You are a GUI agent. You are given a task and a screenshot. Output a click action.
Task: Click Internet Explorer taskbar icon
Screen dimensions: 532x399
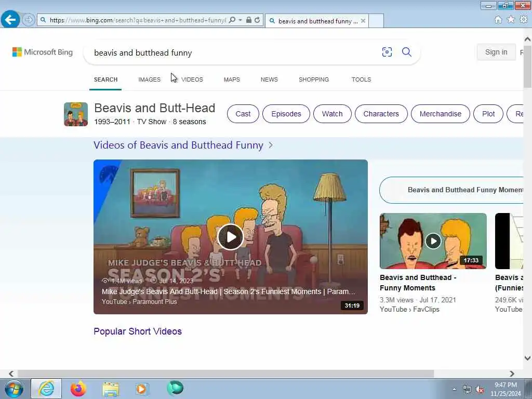pyautogui.click(x=46, y=389)
